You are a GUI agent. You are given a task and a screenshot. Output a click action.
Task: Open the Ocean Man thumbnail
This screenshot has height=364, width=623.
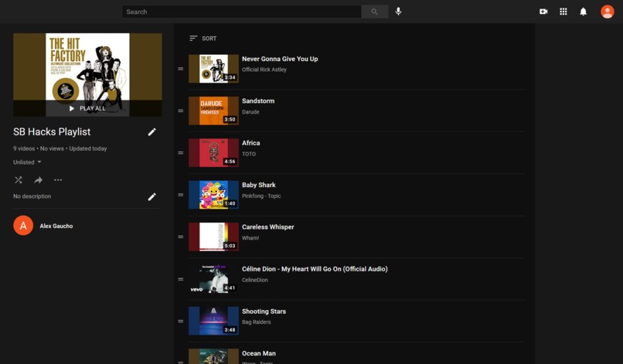(x=213, y=356)
